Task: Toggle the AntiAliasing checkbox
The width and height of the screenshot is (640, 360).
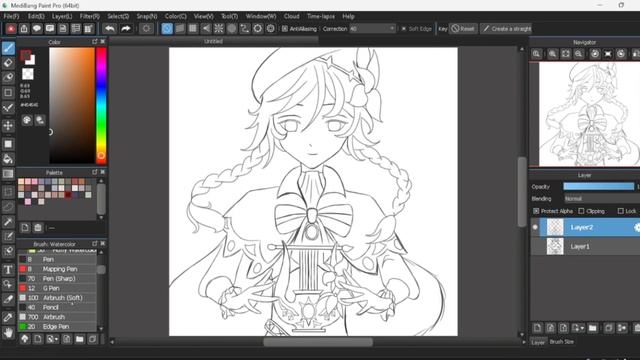Action: tap(285, 29)
